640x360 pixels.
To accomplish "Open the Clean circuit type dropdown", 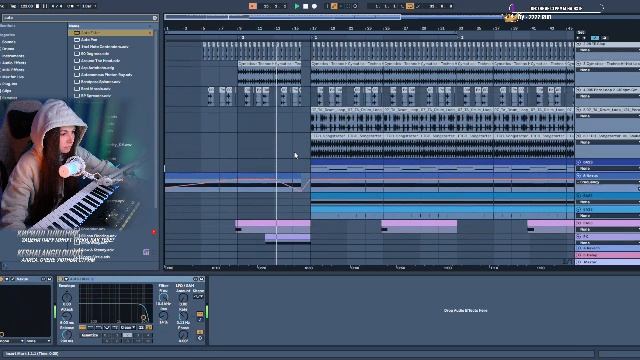I will point(128,327).
